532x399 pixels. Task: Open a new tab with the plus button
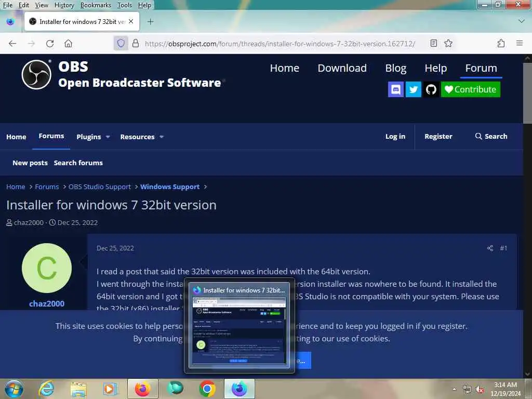pos(150,22)
